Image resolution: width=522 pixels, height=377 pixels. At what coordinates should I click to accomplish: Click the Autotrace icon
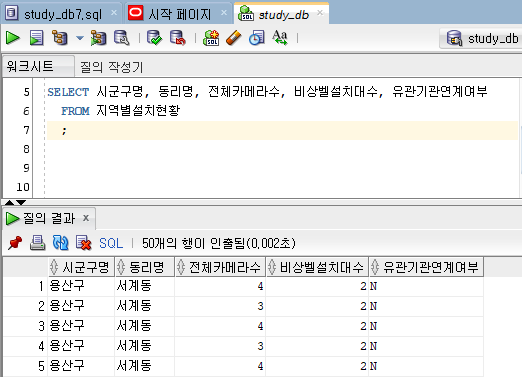pos(98,38)
